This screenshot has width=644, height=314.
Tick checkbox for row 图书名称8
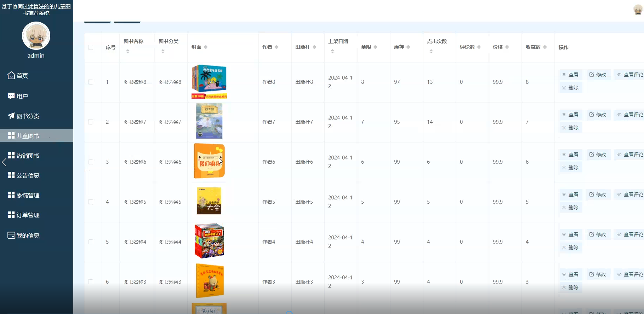point(91,82)
